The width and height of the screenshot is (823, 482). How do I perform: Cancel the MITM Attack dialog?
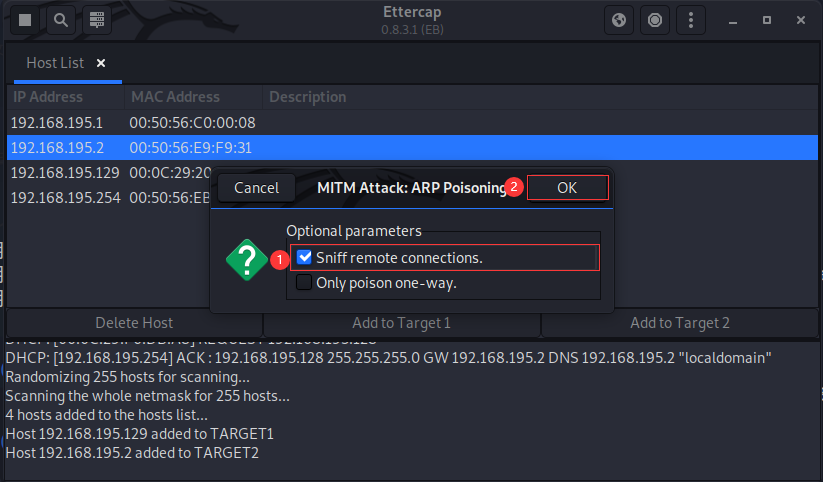click(x=256, y=187)
